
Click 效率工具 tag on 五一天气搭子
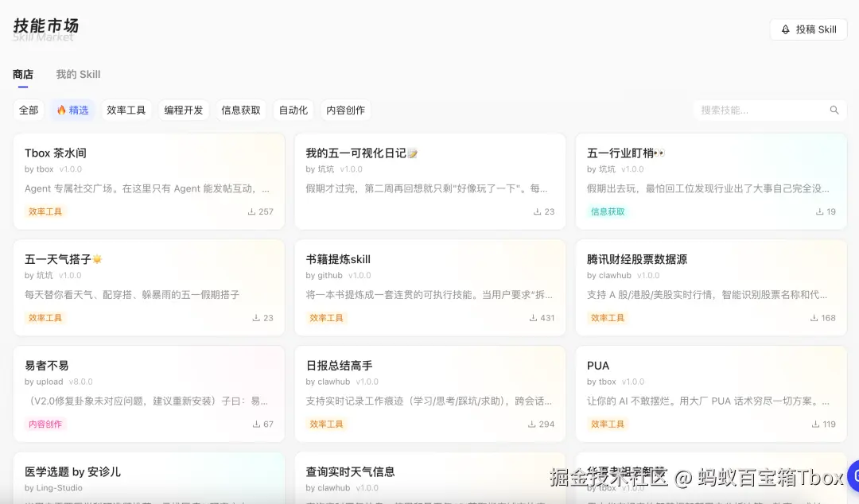(x=45, y=318)
